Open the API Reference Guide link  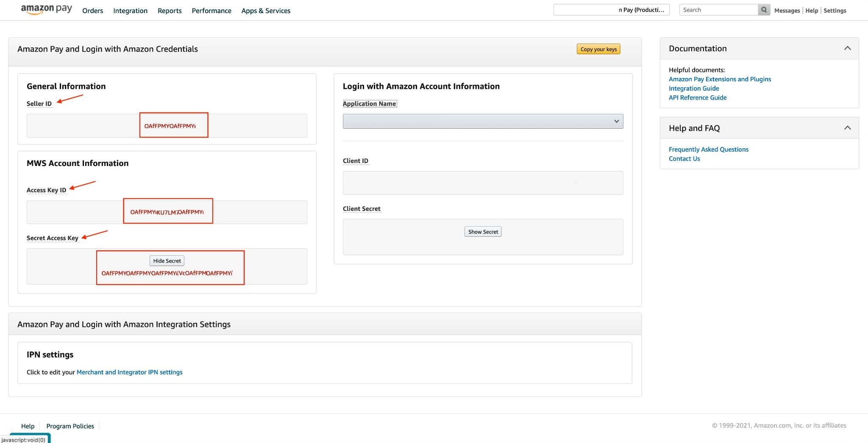pos(698,97)
